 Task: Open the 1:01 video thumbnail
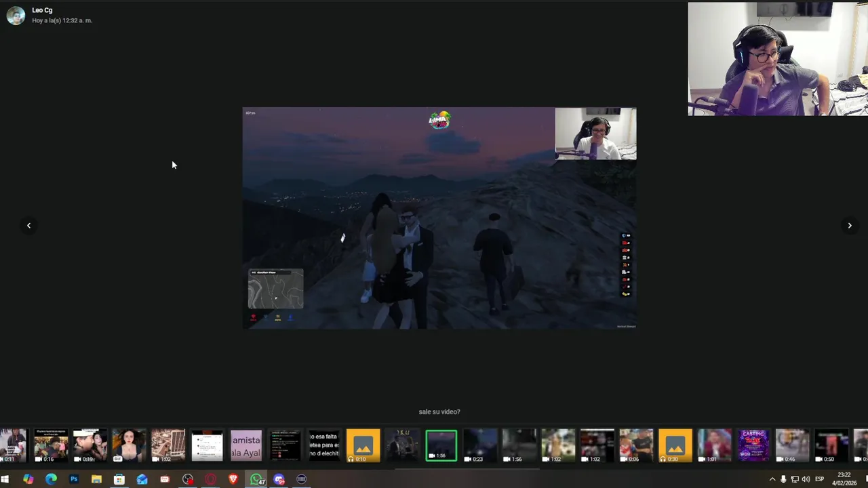(x=714, y=445)
